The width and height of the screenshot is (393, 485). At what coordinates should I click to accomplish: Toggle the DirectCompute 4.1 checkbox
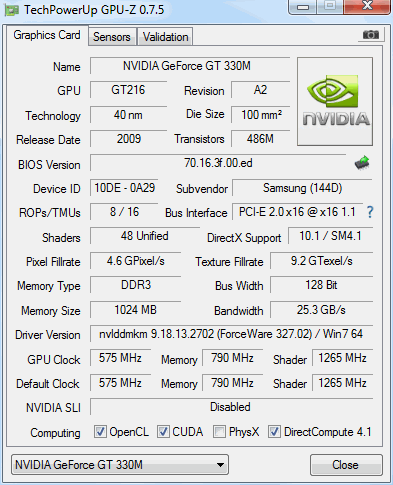point(274,432)
